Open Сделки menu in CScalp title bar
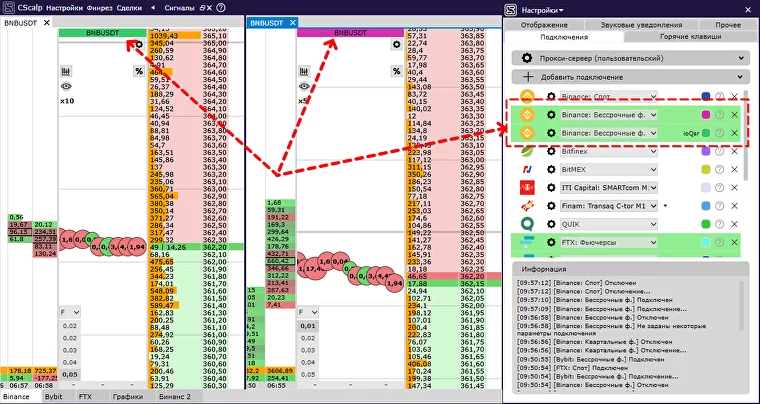 coord(130,8)
